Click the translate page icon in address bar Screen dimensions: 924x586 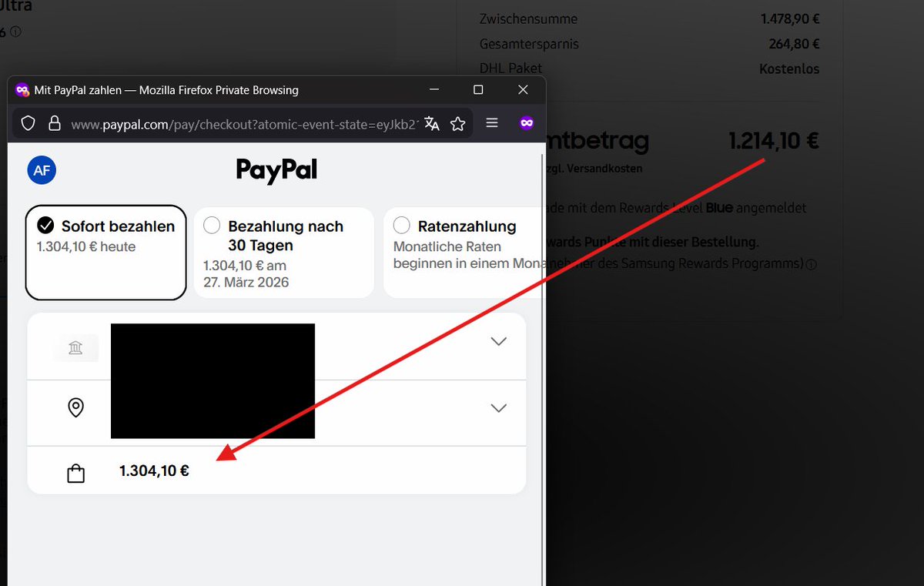[x=432, y=123]
